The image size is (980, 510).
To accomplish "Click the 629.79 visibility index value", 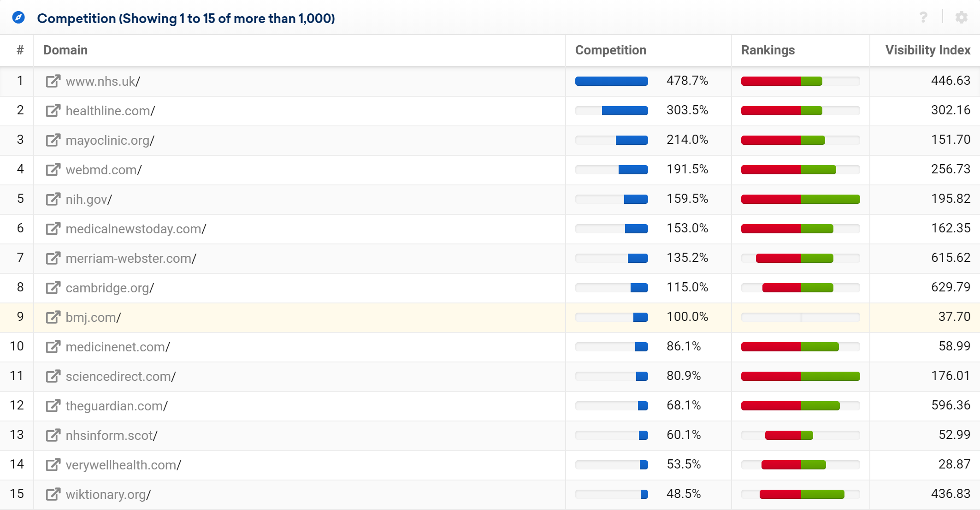I will 951,287.
